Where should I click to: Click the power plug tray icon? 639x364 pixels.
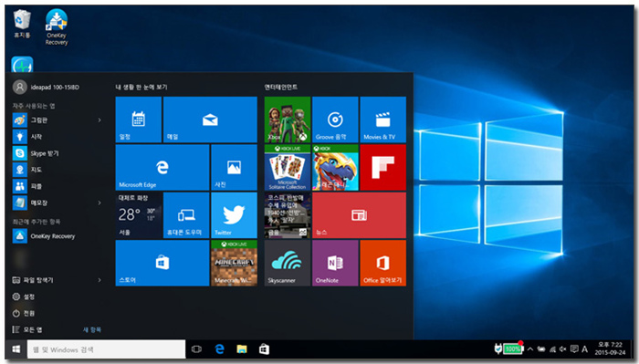[498, 348]
